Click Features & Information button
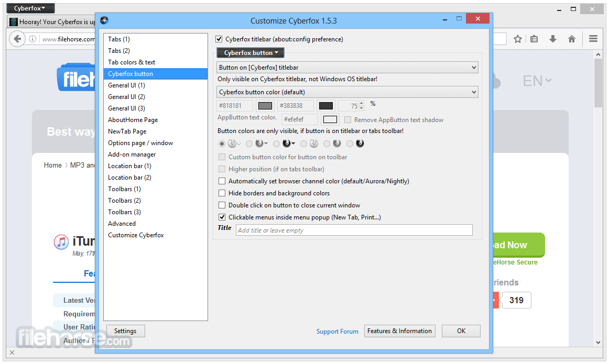 400,331
